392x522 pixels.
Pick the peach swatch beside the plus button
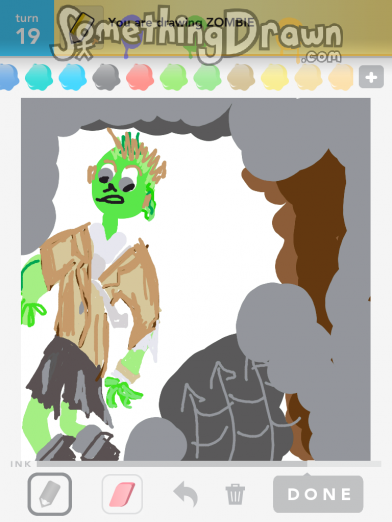(341, 77)
